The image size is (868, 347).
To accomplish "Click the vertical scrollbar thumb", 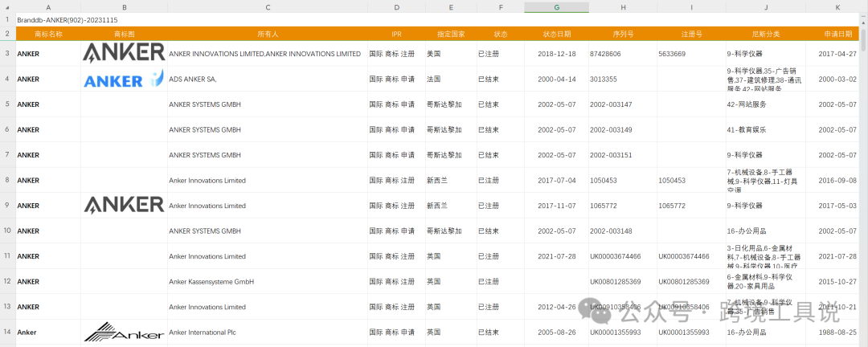I will pyautogui.click(x=864, y=40).
